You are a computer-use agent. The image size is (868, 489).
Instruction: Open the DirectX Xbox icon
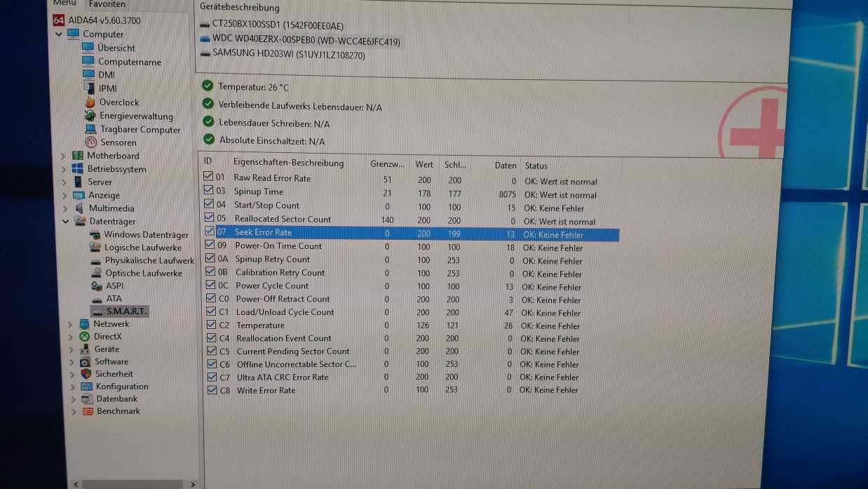(x=85, y=336)
